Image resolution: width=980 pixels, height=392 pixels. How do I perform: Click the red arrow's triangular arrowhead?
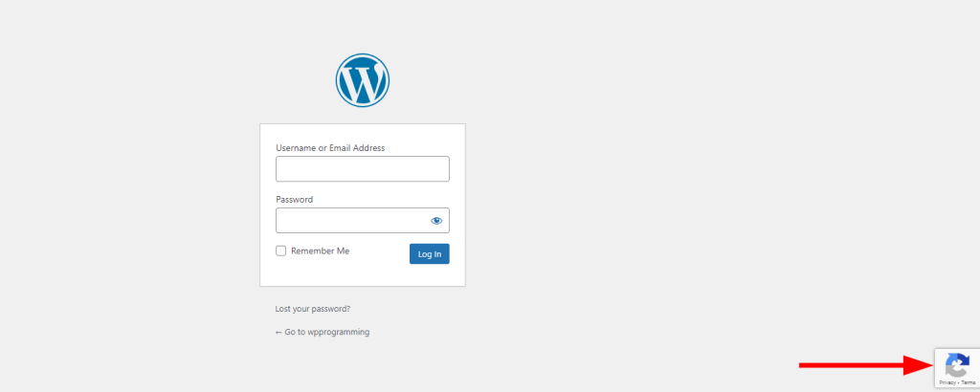click(921, 364)
